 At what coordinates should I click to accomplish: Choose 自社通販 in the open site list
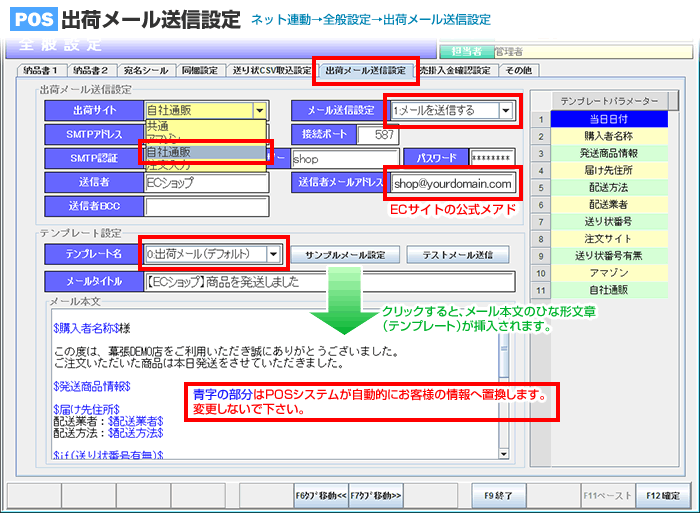(x=205, y=152)
